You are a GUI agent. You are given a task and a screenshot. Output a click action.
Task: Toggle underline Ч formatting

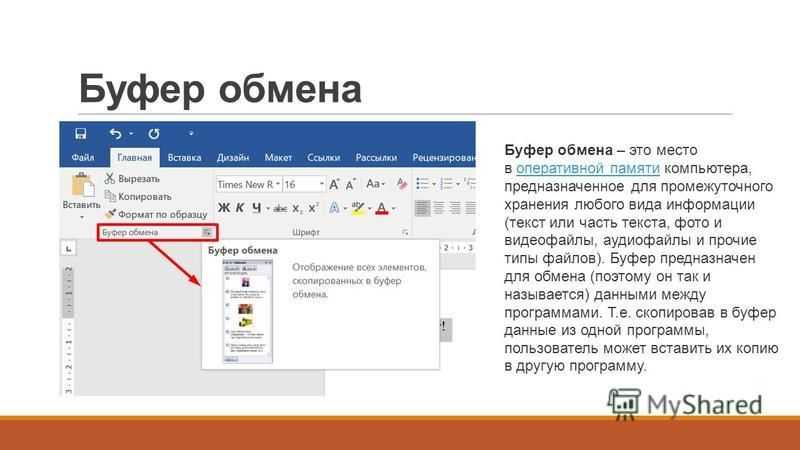click(x=256, y=208)
